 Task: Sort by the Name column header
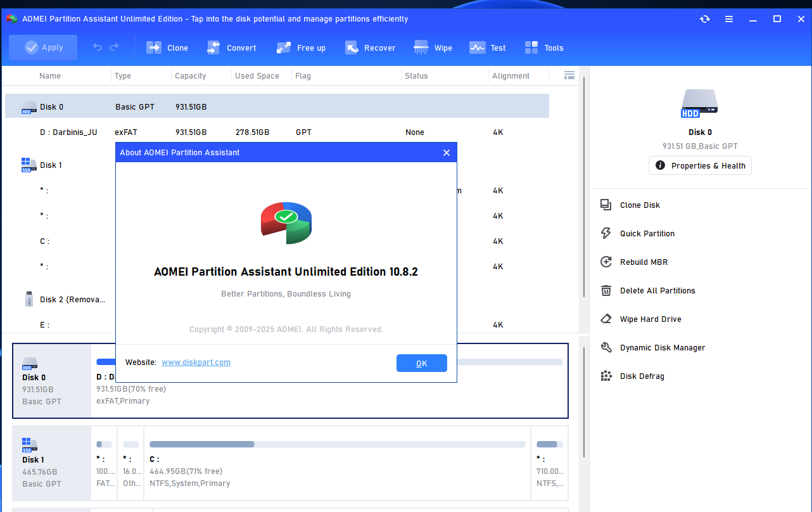[x=50, y=76]
